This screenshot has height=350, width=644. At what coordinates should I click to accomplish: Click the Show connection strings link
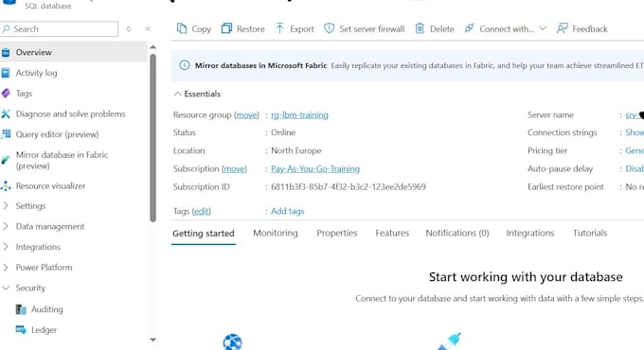[635, 132]
